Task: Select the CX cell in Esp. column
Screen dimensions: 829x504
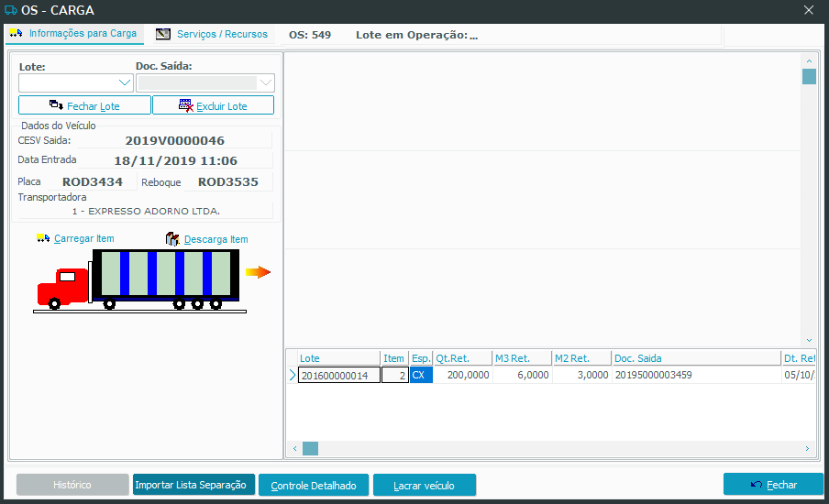Action: pyautogui.click(x=421, y=375)
